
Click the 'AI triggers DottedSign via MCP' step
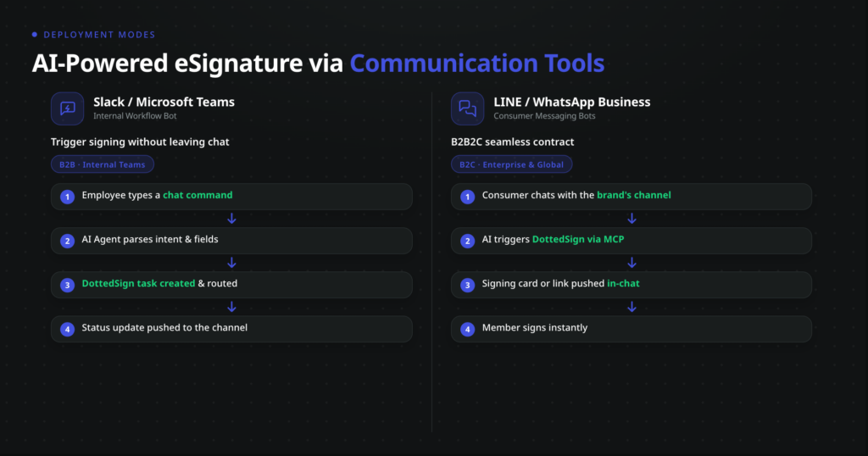point(632,241)
